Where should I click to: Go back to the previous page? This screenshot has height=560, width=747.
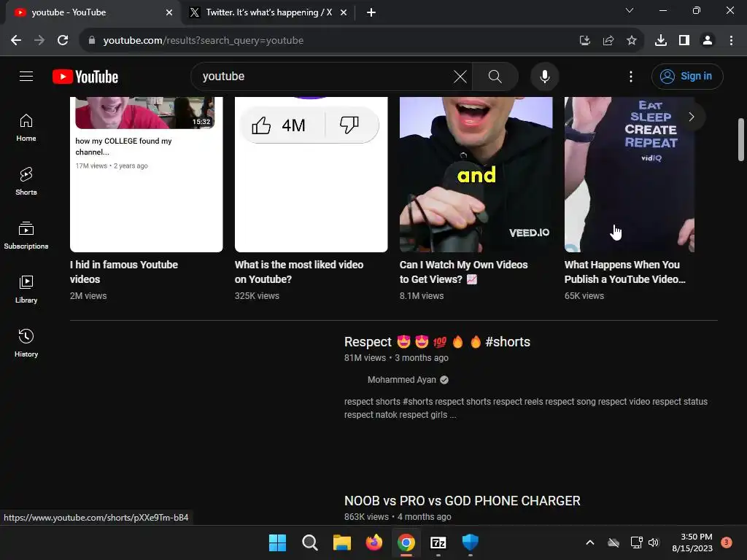click(16, 41)
